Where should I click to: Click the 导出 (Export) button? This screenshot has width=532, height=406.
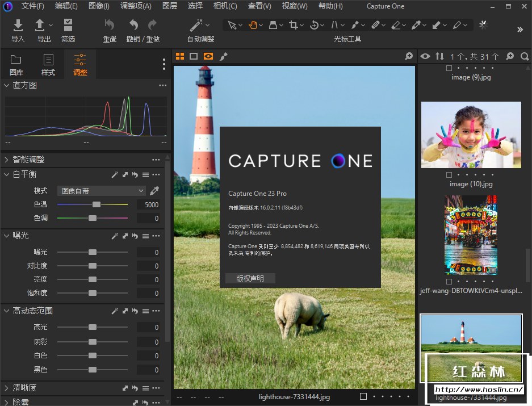[40, 25]
